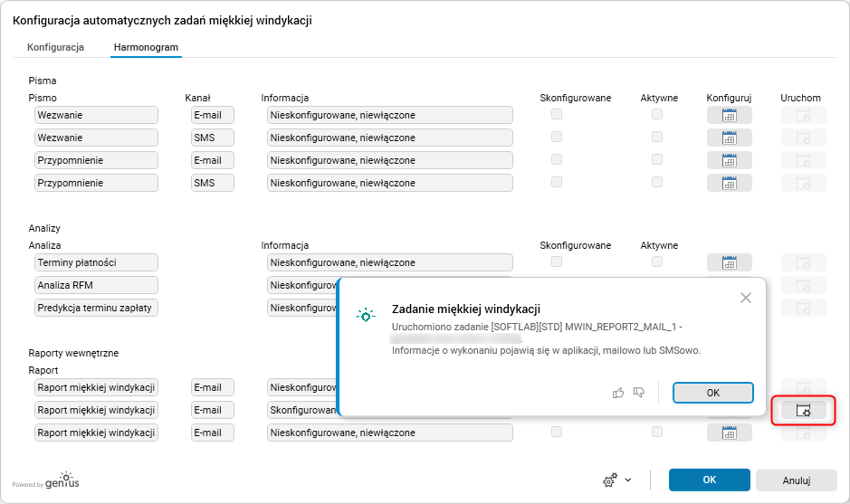The image size is (850, 504).
Task: Click Informacja field of last report row
Action: tap(390, 433)
